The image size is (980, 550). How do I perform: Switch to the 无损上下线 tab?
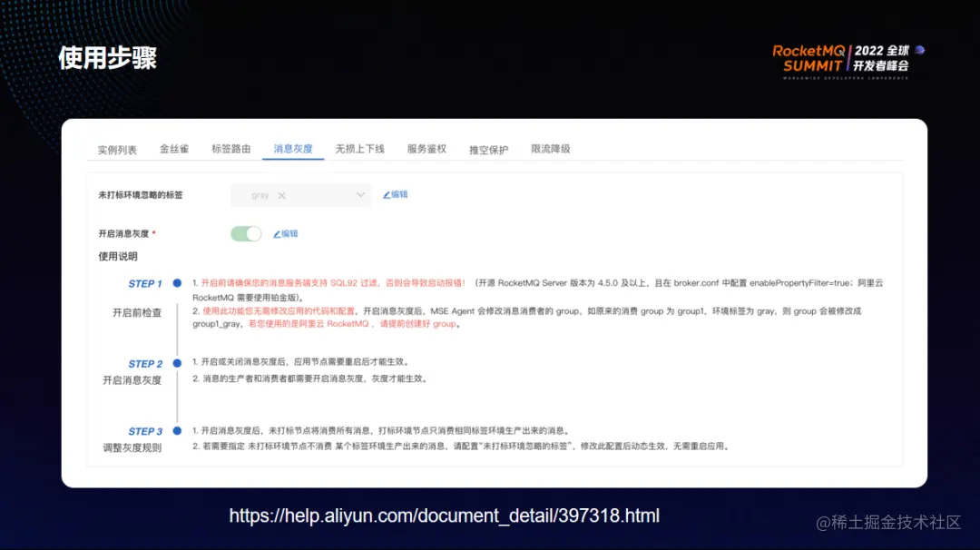pos(359,149)
